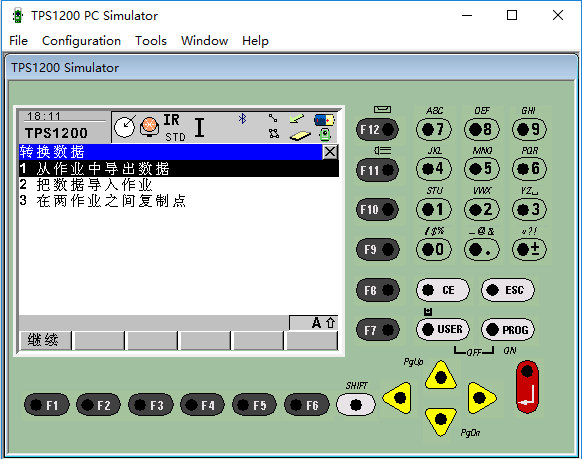Image resolution: width=582 pixels, height=459 pixels.
Task: Click the 18:11 time display
Action: coord(44,116)
